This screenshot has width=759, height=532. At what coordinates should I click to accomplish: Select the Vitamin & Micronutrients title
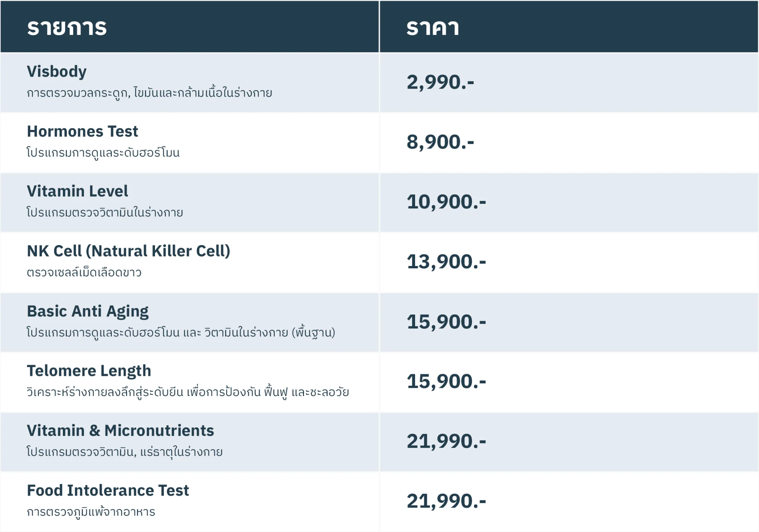[120, 430]
